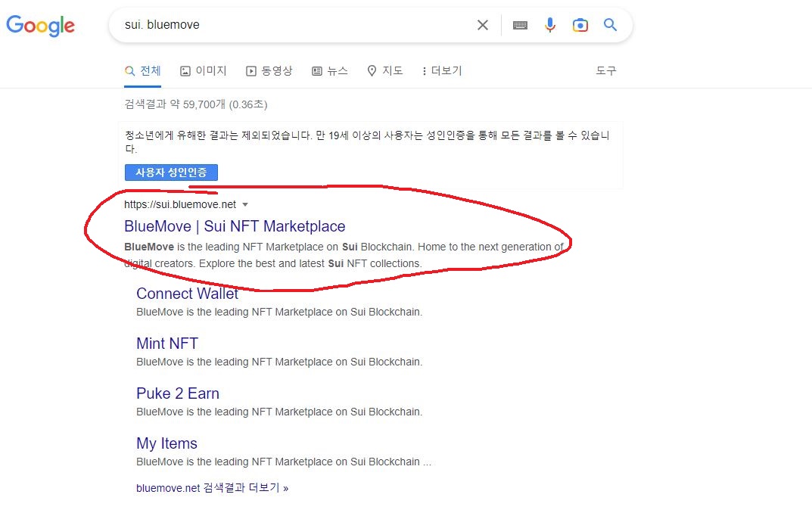Click the Google logo

tap(40, 26)
